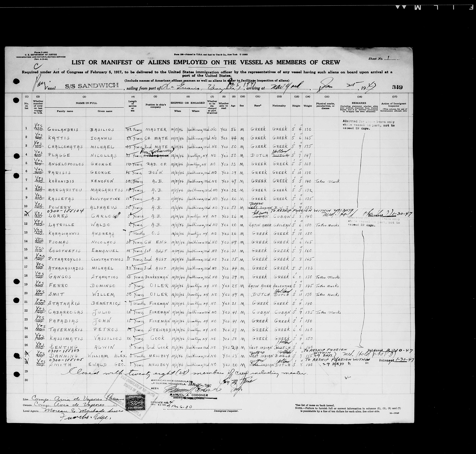Click the family name TAVERNAKIS
The image size is (476, 454).
[66, 330]
